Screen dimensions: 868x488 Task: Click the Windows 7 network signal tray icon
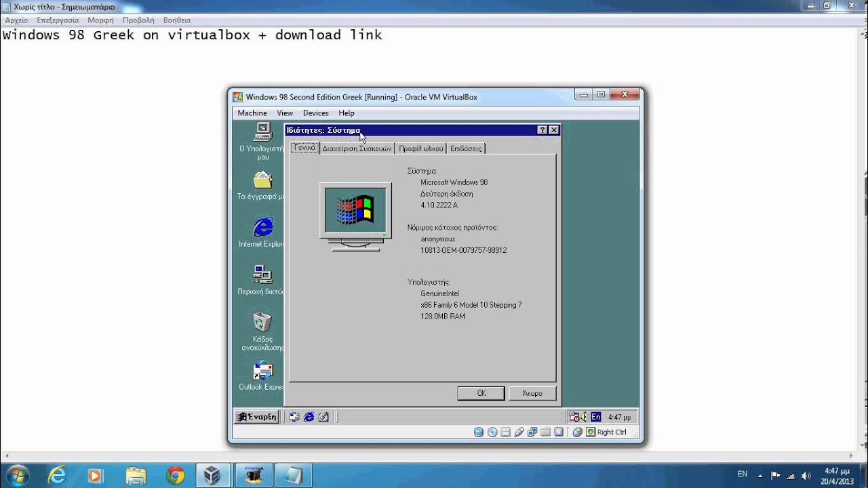(x=790, y=475)
